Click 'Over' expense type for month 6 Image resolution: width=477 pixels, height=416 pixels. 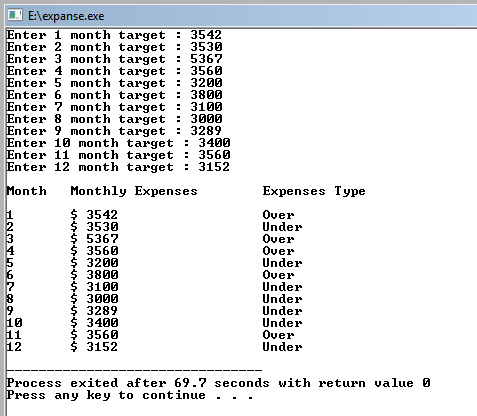pyautogui.click(x=278, y=275)
